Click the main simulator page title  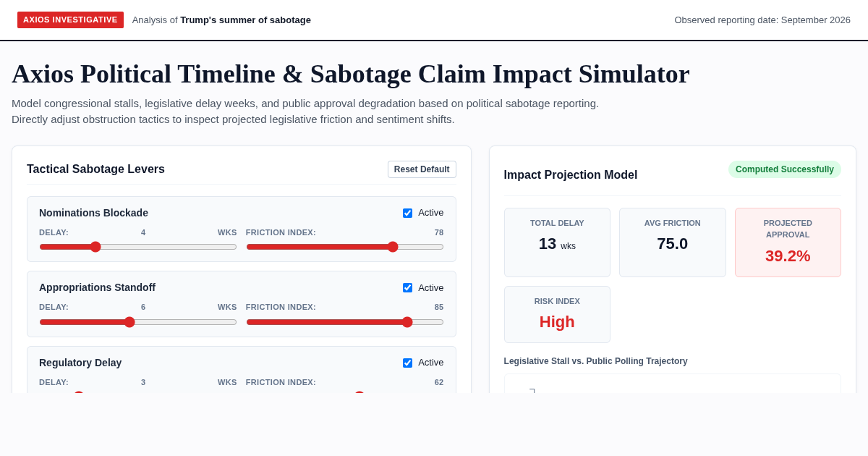[351, 74]
